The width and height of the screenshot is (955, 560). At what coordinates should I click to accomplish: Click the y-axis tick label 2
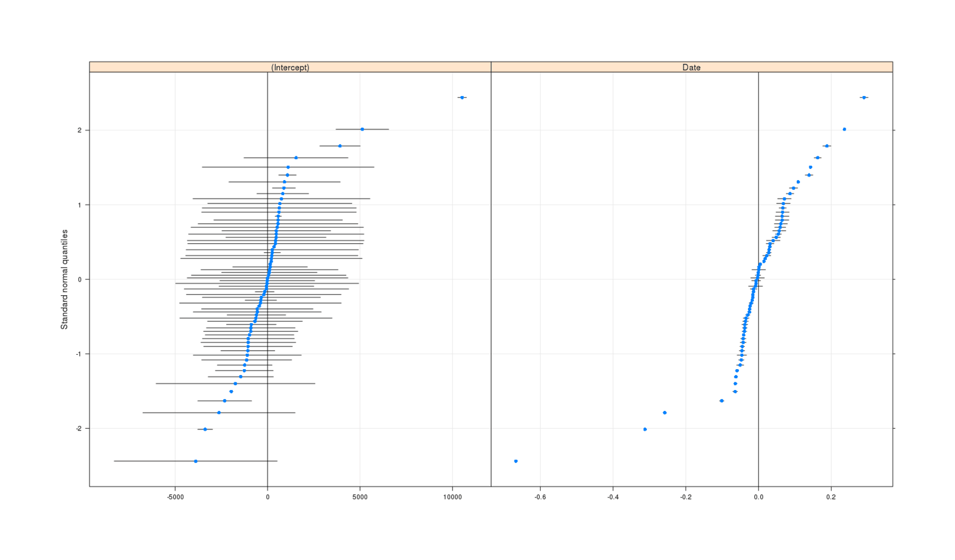pos(79,130)
